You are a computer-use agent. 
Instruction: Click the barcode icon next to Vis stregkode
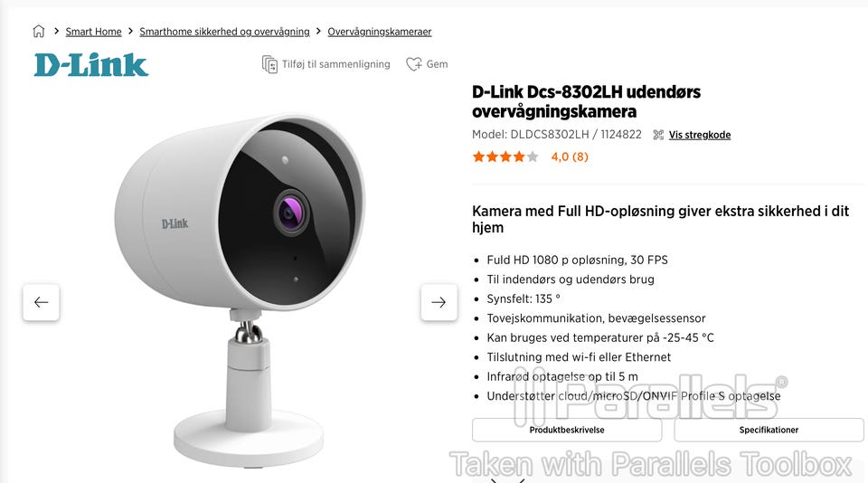pos(658,135)
